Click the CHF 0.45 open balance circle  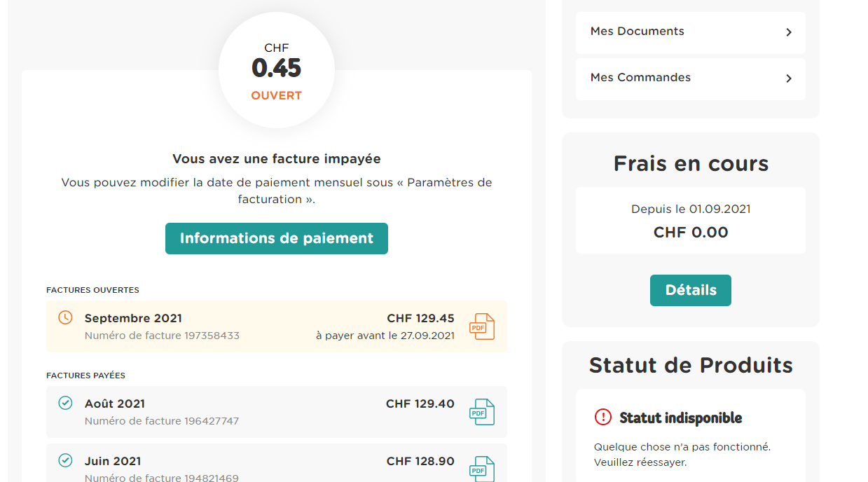(277, 70)
